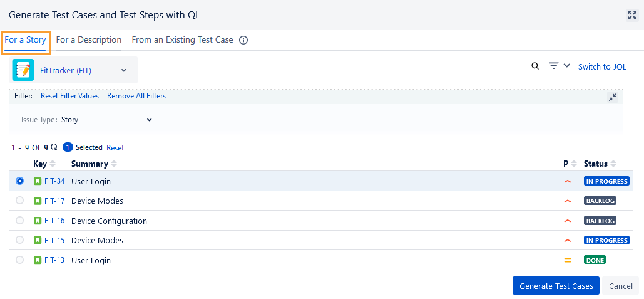Click the info icon beside Existing Test Case
The width and height of the screenshot is (644, 299).
243,40
